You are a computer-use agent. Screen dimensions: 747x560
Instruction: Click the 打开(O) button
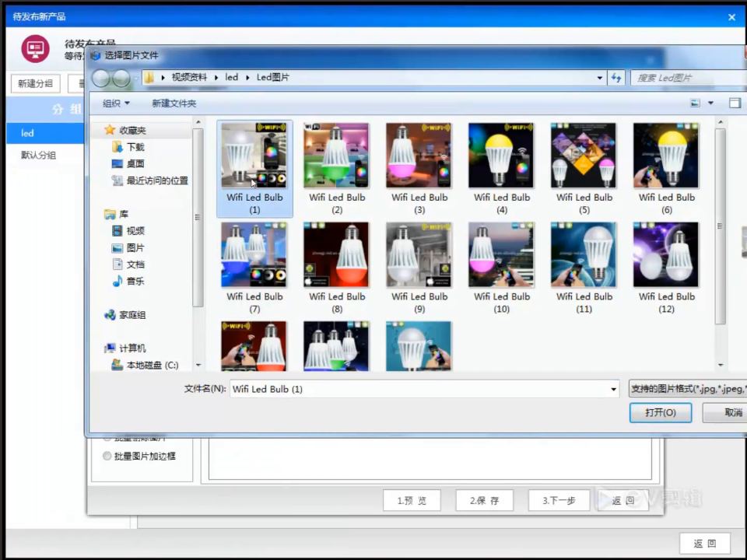pos(661,412)
